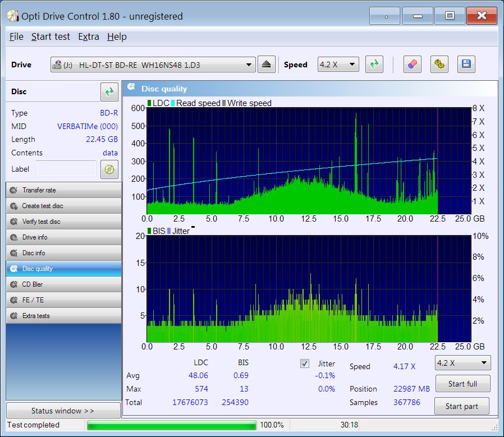Open the Status window panel
The height and width of the screenshot is (437, 504).
[x=63, y=411]
